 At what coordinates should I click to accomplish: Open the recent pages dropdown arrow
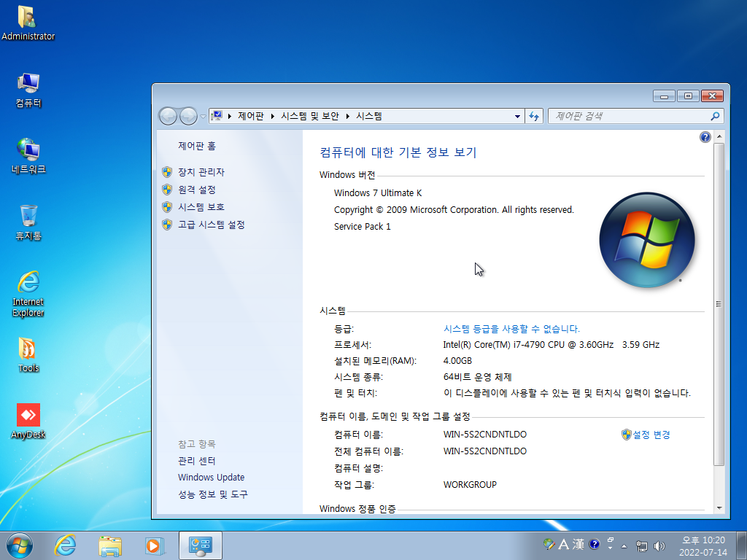tap(203, 116)
